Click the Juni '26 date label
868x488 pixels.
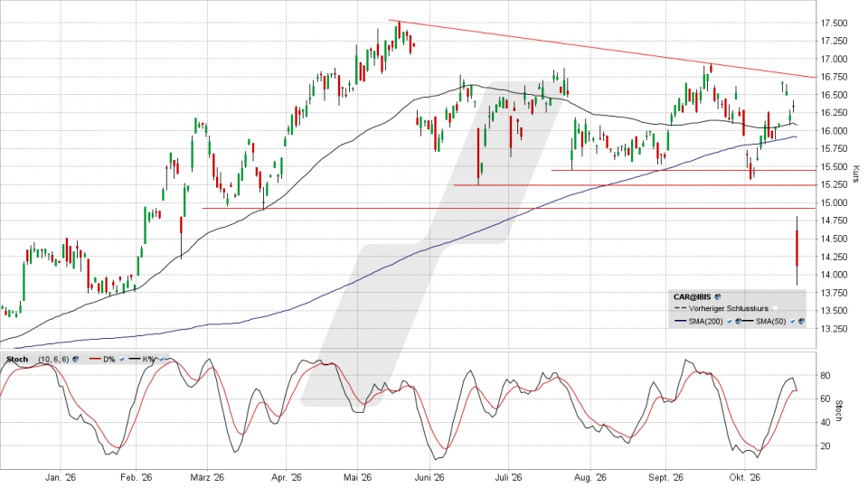click(x=429, y=477)
